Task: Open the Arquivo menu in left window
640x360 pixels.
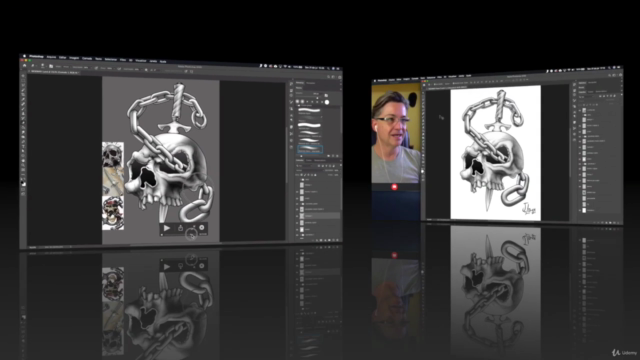Action: 51,57
